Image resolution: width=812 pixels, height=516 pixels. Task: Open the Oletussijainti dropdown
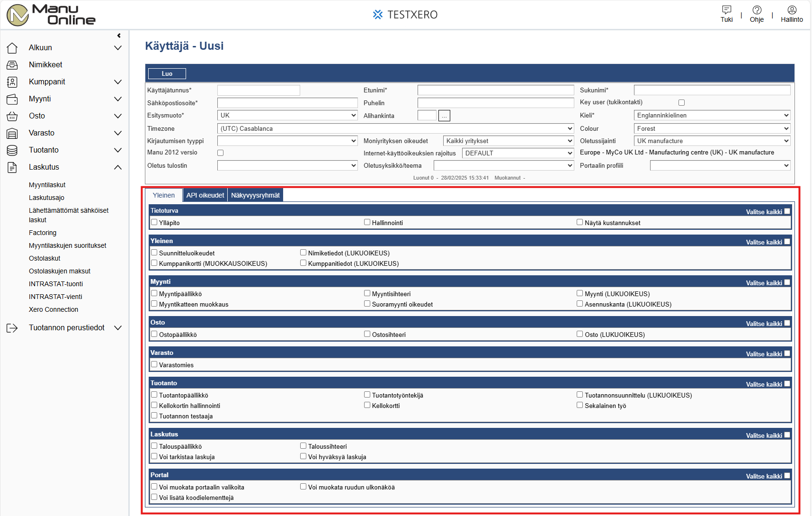[712, 141]
